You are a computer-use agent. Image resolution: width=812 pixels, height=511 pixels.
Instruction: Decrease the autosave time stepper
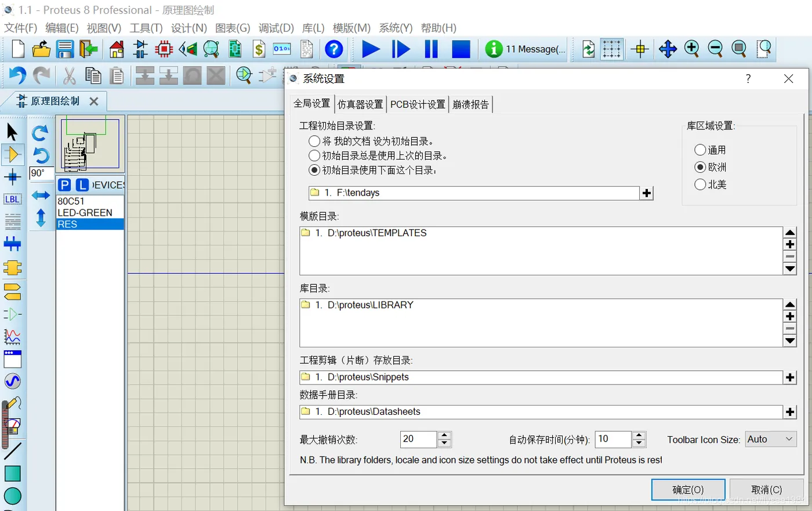coord(639,443)
